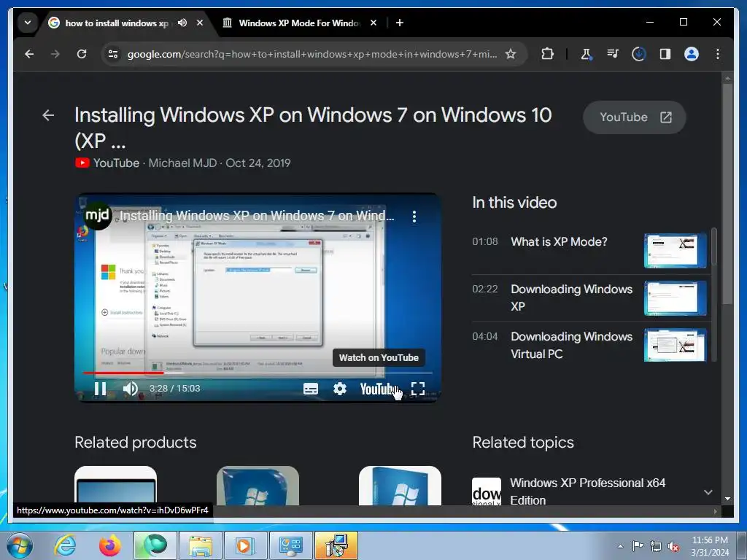Open Windows Media Player in taskbar

coord(245,545)
